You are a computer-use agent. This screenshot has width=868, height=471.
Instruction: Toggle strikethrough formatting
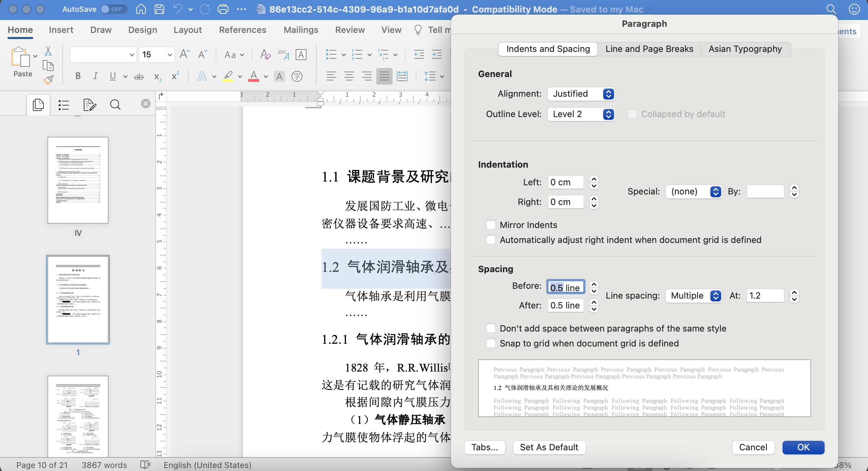coord(139,76)
